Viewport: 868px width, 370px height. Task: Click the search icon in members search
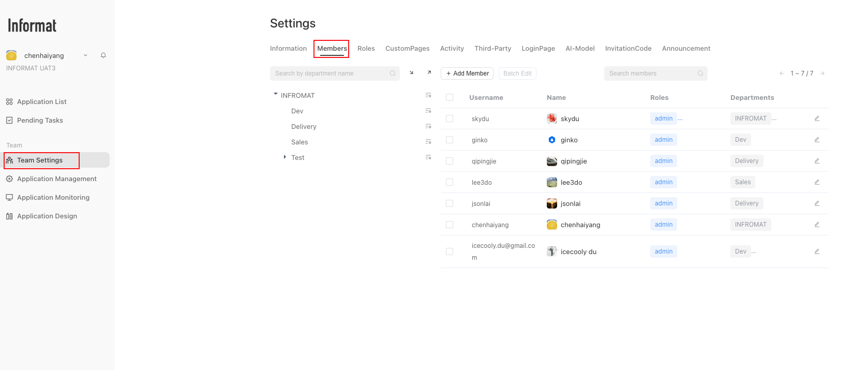[700, 73]
